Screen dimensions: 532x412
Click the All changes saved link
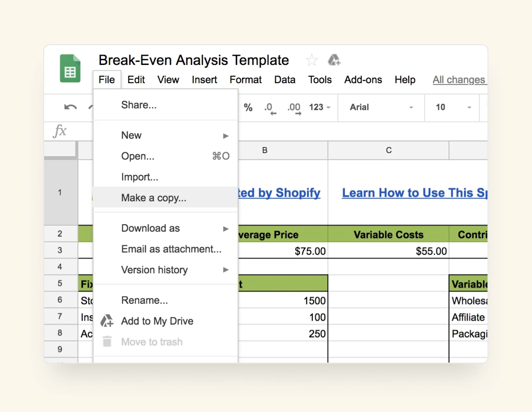tap(459, 80)
